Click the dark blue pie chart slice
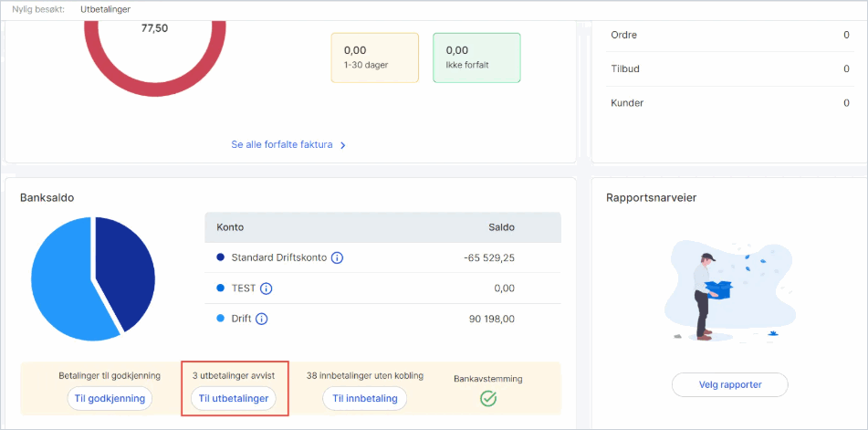Viewport: 868px width, 430px height. click(x=124, y=271)
